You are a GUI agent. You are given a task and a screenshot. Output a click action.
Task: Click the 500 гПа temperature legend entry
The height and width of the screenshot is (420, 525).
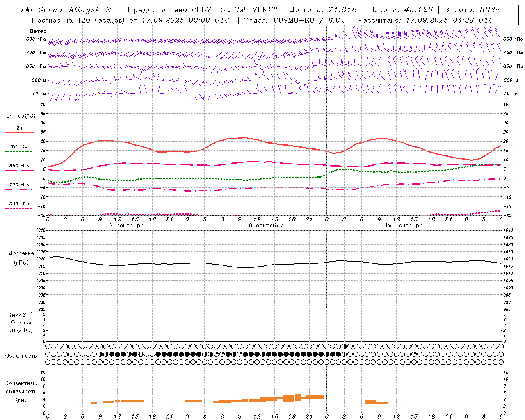(x=19, y=204)
